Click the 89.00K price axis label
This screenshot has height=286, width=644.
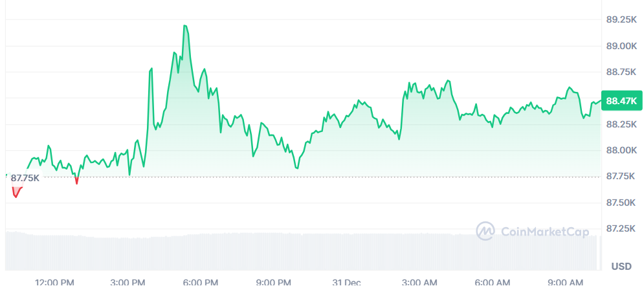tap(621, 46)
